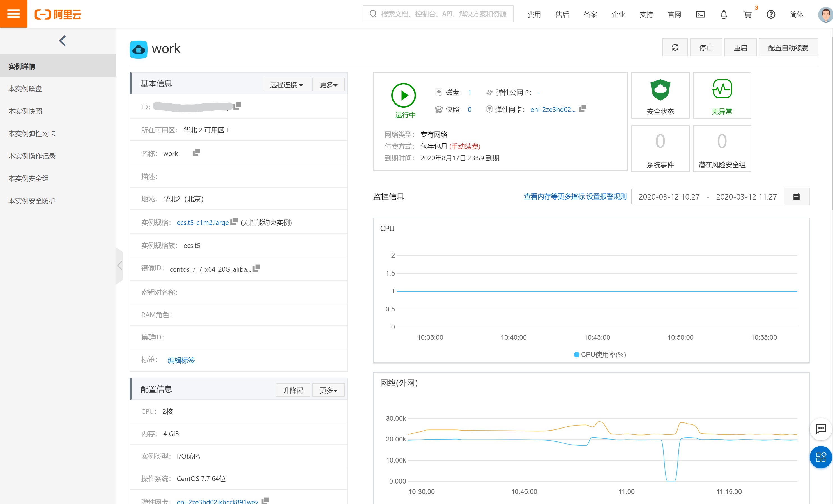Click the green running status play icon
The image size is (833, 504).
click(403, 95)
